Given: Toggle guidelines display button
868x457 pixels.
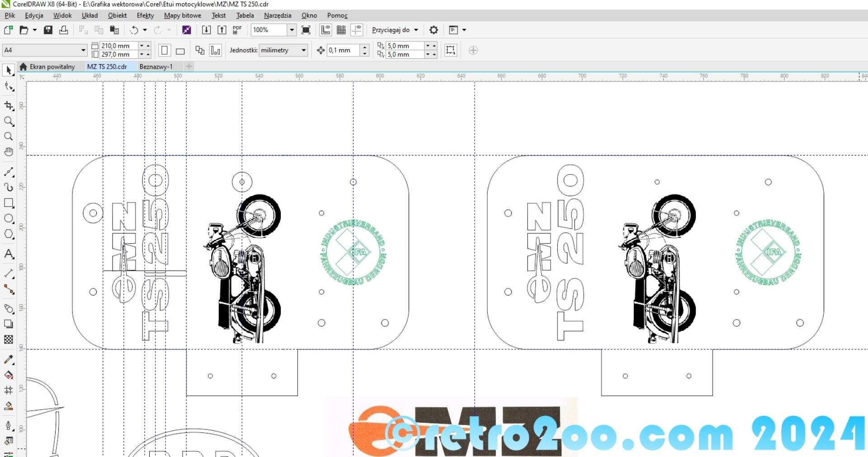Looking at the screenshot, I should coord(357,30).
